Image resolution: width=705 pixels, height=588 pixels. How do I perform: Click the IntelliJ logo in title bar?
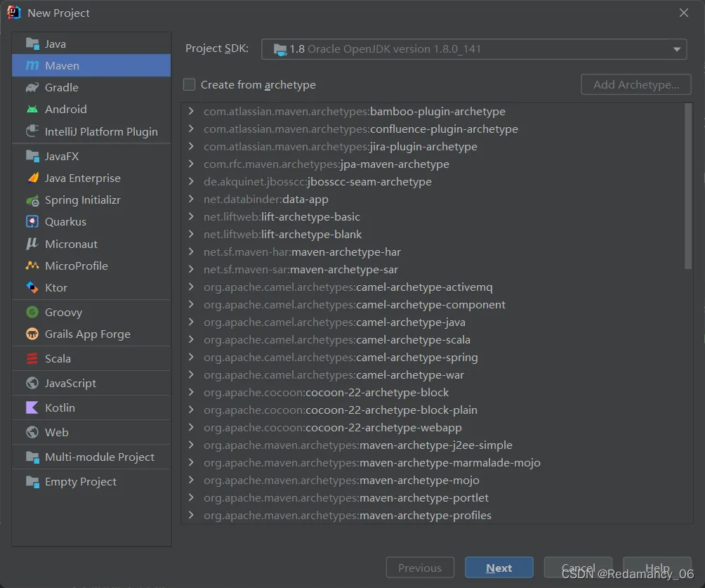click(x=14, y=13)
